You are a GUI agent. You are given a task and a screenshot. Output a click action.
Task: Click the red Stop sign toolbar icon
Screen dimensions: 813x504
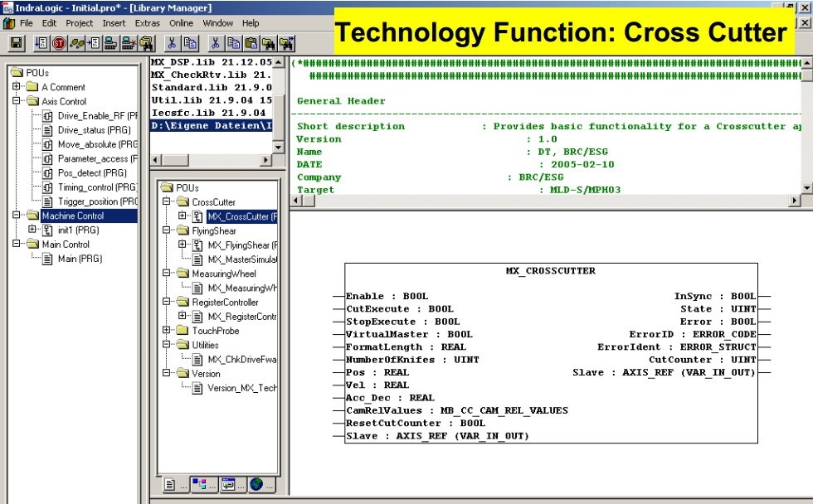(59, 43)
